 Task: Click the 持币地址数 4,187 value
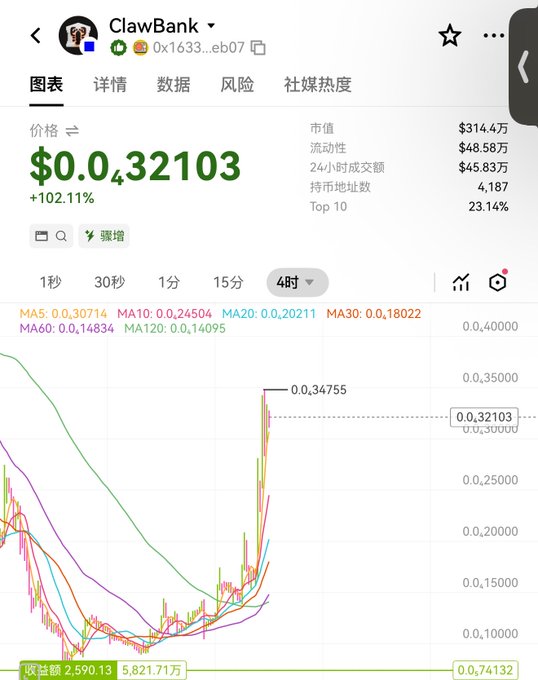coord(493,187)
